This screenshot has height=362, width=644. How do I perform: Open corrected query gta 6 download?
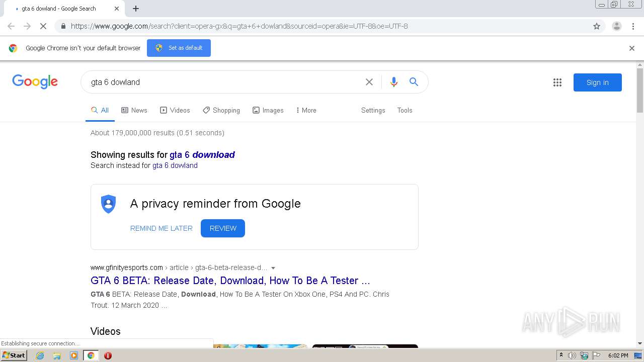pos(202,154)
